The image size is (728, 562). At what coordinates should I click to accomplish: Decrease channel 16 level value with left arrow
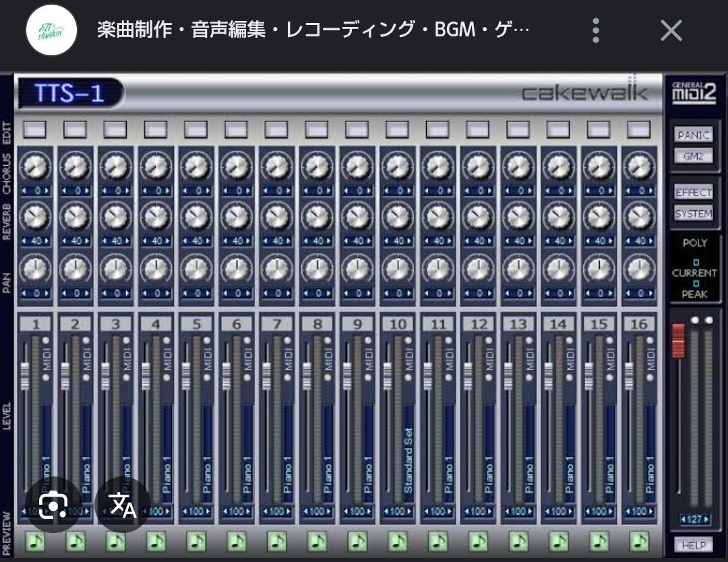628,511
